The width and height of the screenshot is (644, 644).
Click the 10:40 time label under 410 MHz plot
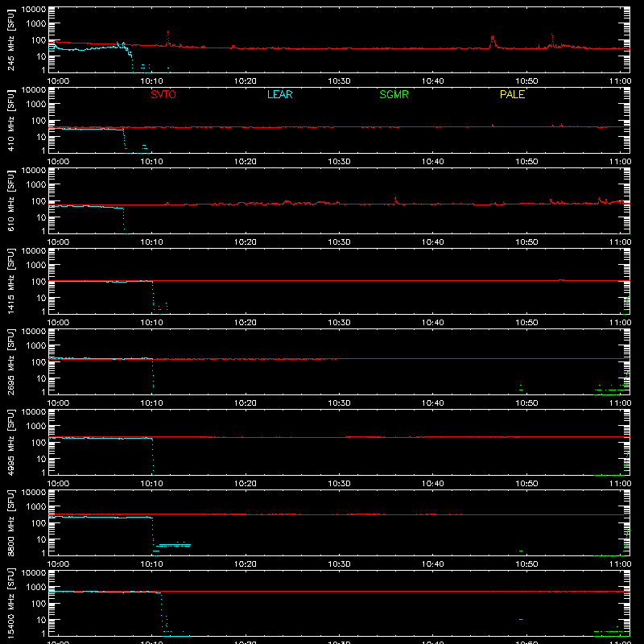[433, 162]
